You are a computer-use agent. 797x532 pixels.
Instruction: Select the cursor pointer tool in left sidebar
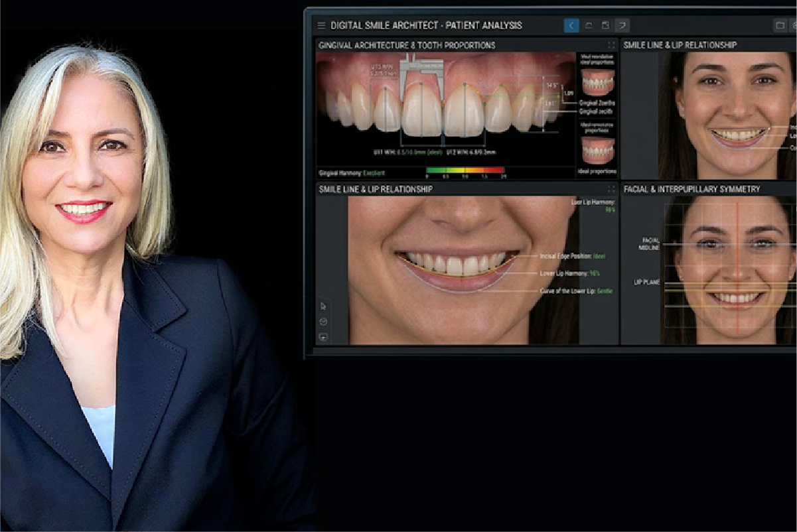(x=323, y=306)
